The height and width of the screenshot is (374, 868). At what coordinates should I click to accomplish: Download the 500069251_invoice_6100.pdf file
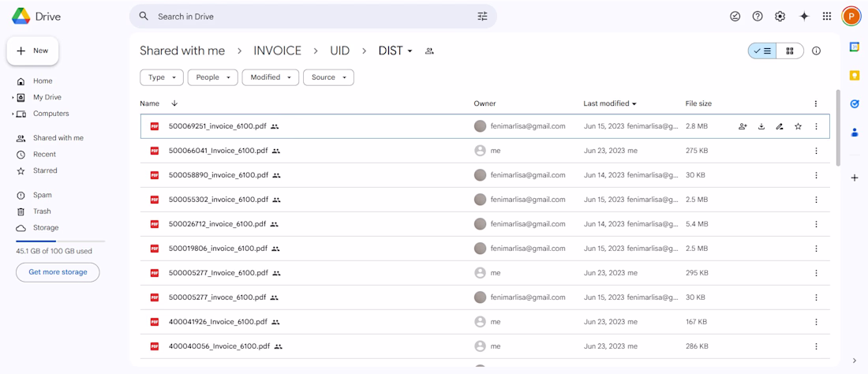(x=761, y=126)
